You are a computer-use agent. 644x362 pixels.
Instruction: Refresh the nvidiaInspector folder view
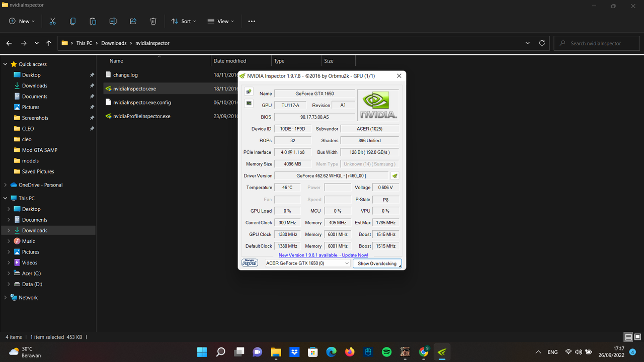542,43
